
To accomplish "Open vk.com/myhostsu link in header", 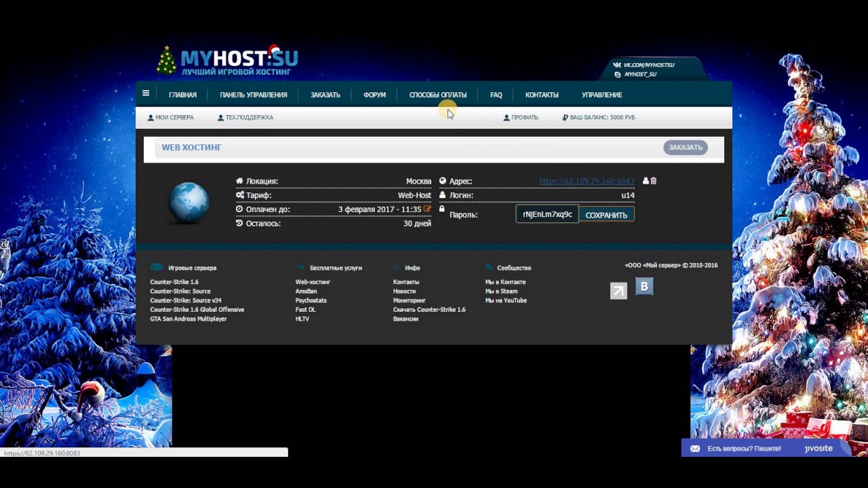I will [x=644, y=65].
